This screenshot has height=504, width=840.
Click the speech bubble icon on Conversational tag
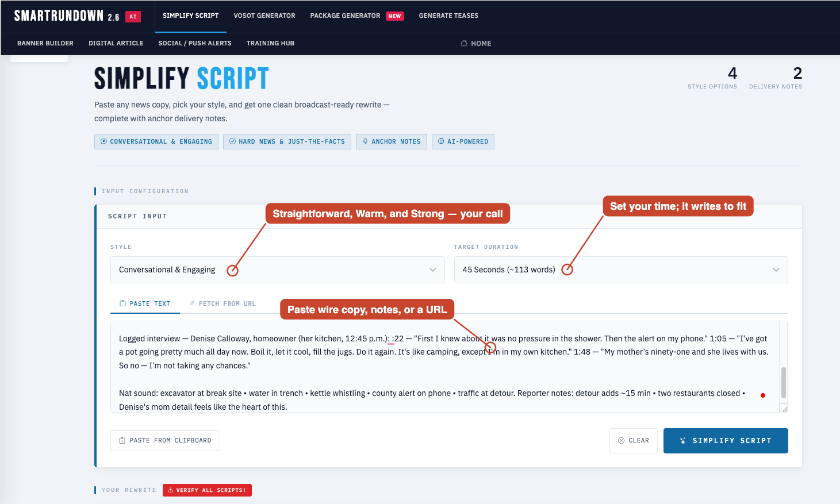pos(103,141)
